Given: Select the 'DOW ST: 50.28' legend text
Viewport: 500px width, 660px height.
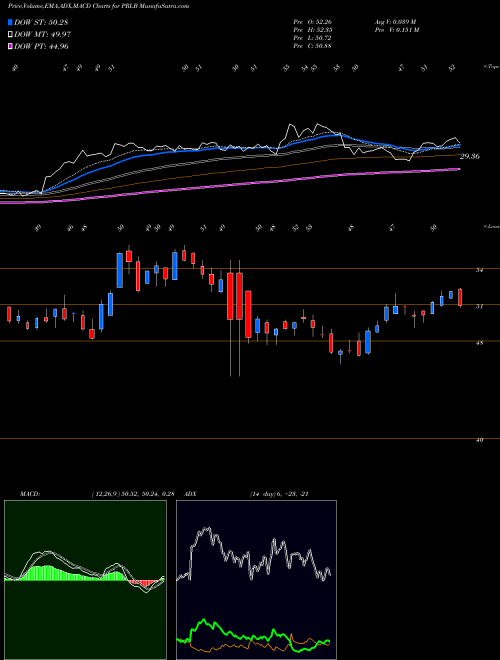Looking at the screenshot, I should pyautogui.click(x=41, y=22).
